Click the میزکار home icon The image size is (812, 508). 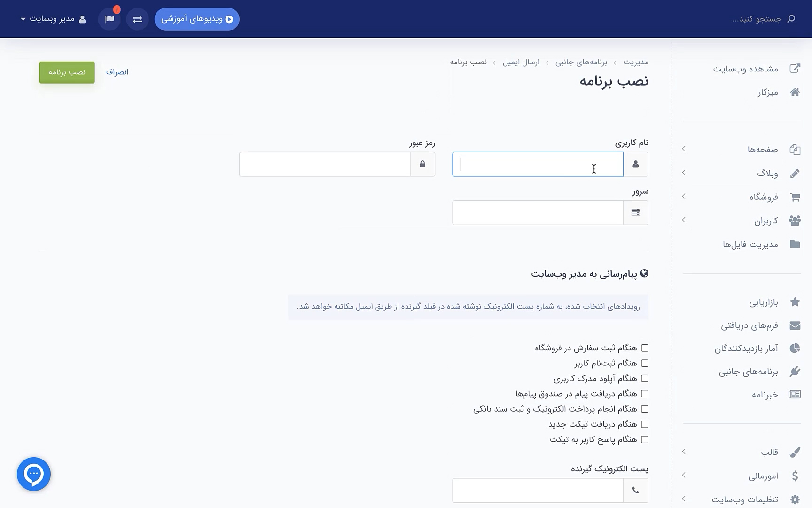click(795, 92)
